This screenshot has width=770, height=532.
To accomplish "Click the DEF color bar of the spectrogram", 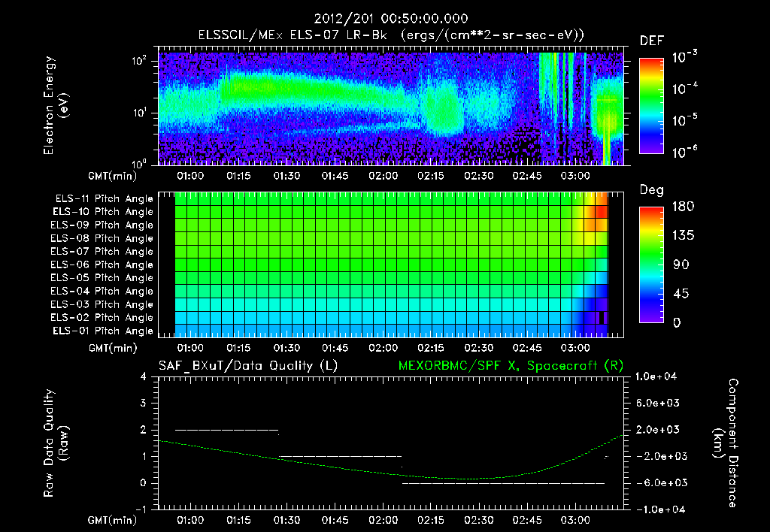I will click(651, 105).
